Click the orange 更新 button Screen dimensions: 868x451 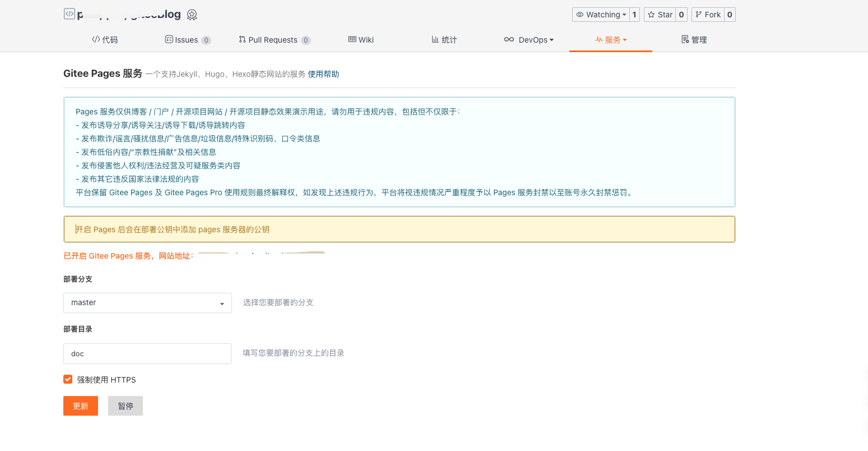click(81, 406)
